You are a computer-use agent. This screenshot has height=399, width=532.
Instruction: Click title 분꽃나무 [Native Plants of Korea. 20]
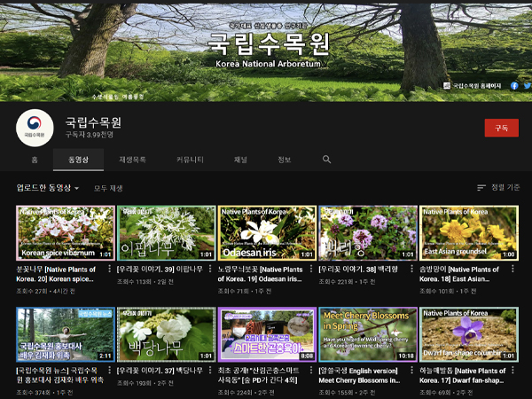tap(56, 274)
